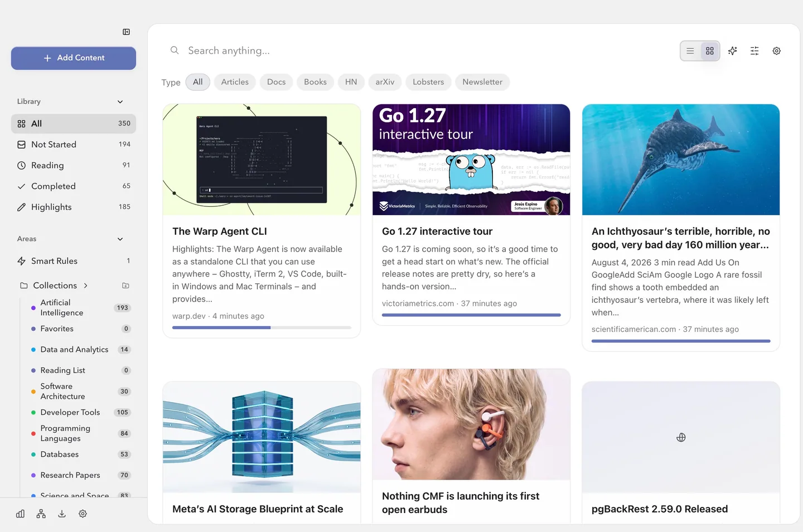Open Ichthyosaur article thumbnail image
Image resolution: width=803 pixels, height=532 pixels.
point(681,159)
